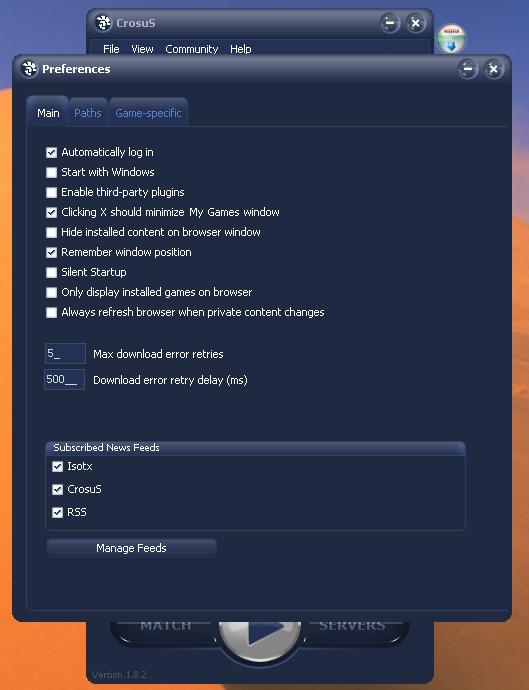
Task: Switch to the Paths tab
Action: tap(88, 113)
